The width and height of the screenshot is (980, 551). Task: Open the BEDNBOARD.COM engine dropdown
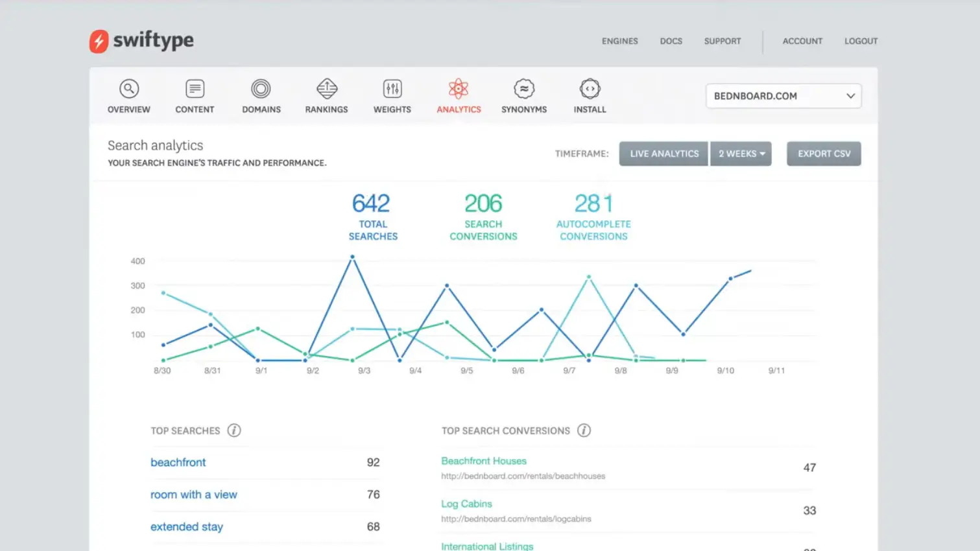(x=783, y=96)
